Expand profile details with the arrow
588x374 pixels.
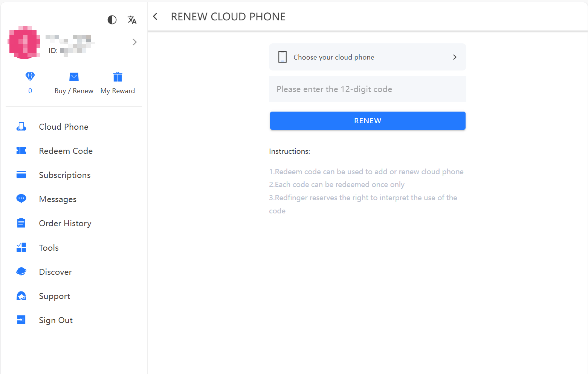coord(134,42)
